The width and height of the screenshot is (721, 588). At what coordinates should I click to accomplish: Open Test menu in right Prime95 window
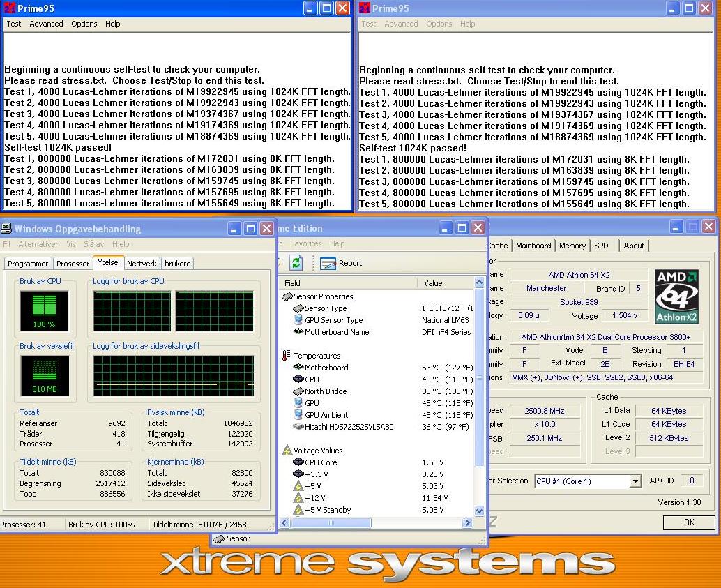tap(368, 24)
